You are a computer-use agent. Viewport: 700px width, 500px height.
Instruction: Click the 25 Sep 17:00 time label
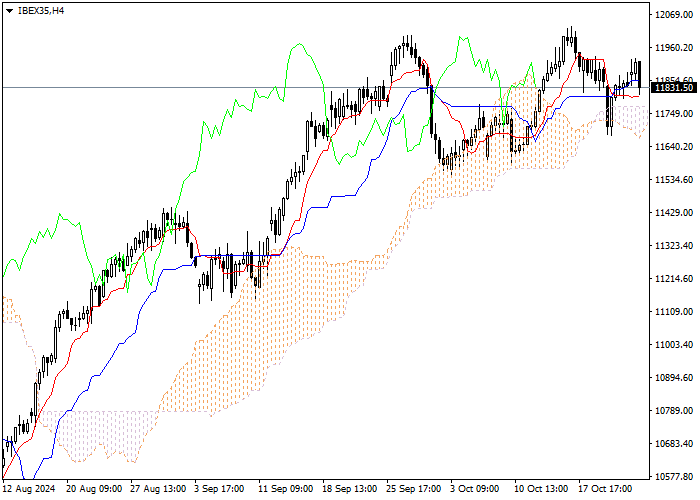click(x=415, y=489)
